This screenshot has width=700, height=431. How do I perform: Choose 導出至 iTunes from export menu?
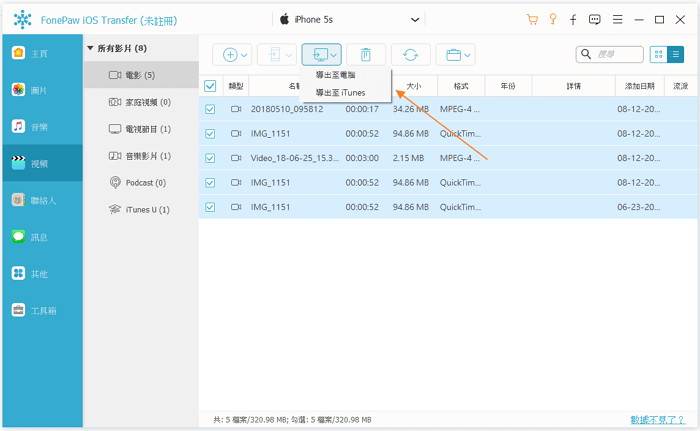[x=341, y=92]
